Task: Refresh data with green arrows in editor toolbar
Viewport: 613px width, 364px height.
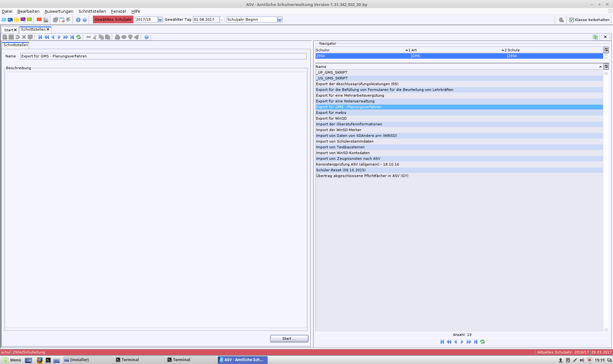Action: tap(79, 37)
